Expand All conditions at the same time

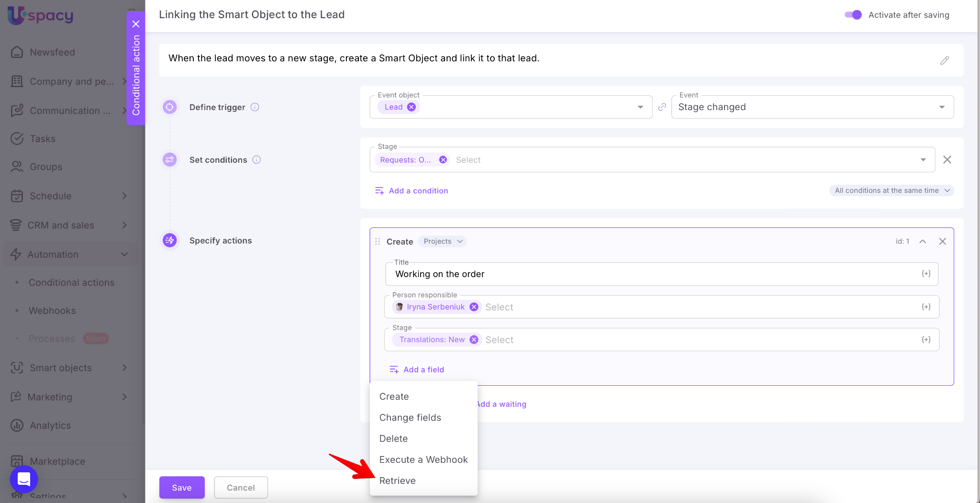coord(891,190)
